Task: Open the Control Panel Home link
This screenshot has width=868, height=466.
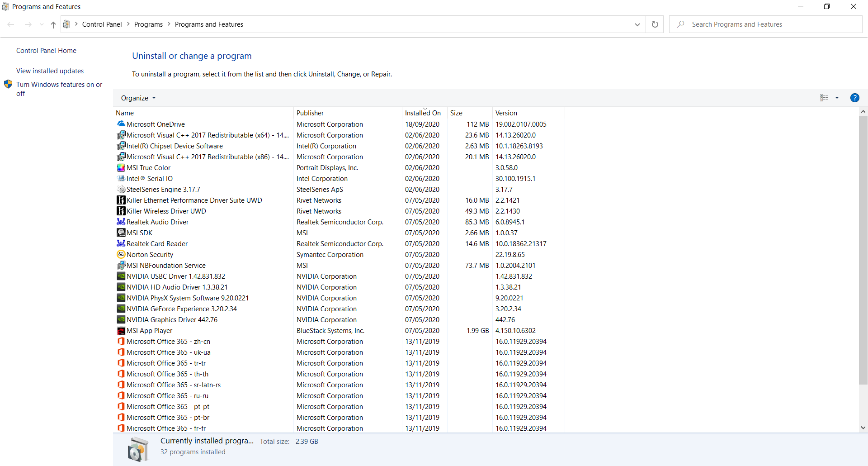Action: tap(46, 50)
